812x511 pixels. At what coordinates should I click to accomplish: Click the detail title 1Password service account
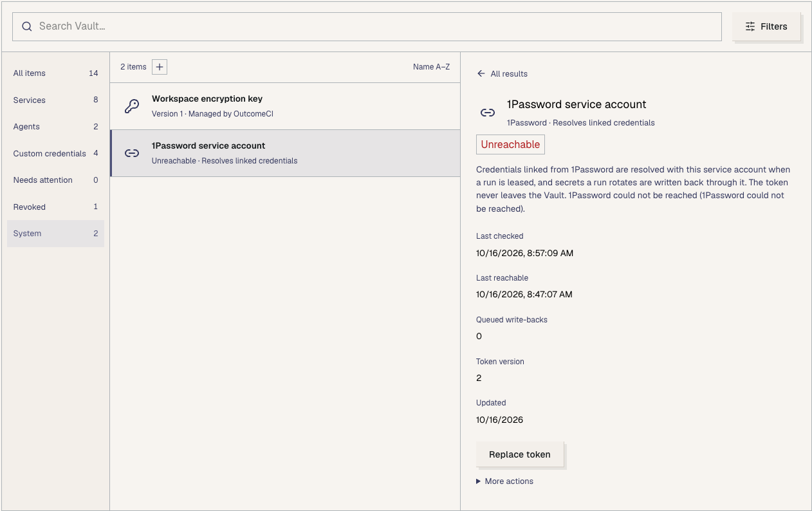point(577,104)
